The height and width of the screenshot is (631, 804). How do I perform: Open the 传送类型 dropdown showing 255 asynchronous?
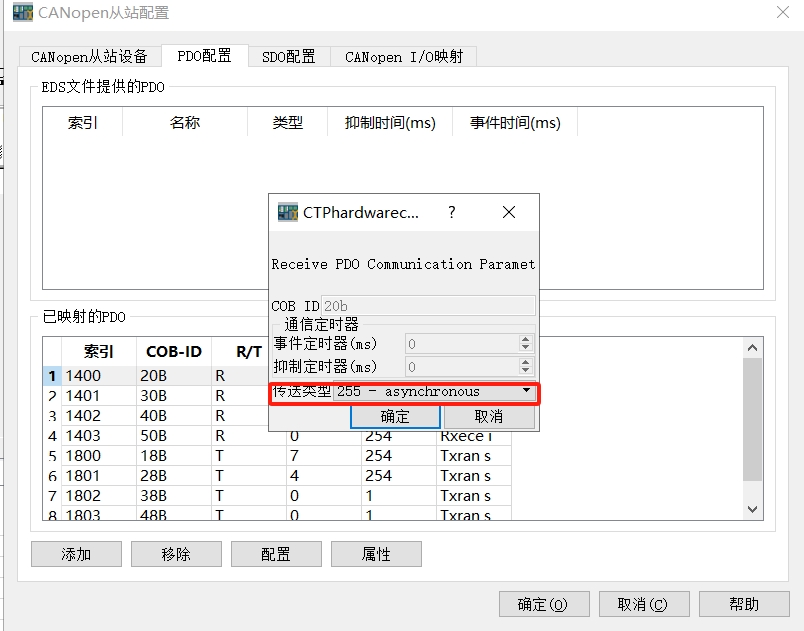434,392
